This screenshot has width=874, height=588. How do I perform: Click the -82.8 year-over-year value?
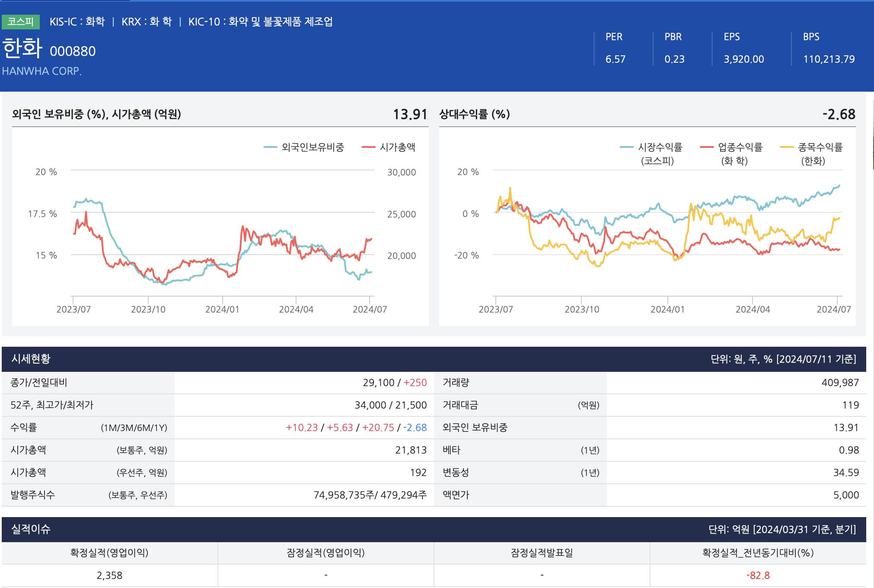pos(758,575)
